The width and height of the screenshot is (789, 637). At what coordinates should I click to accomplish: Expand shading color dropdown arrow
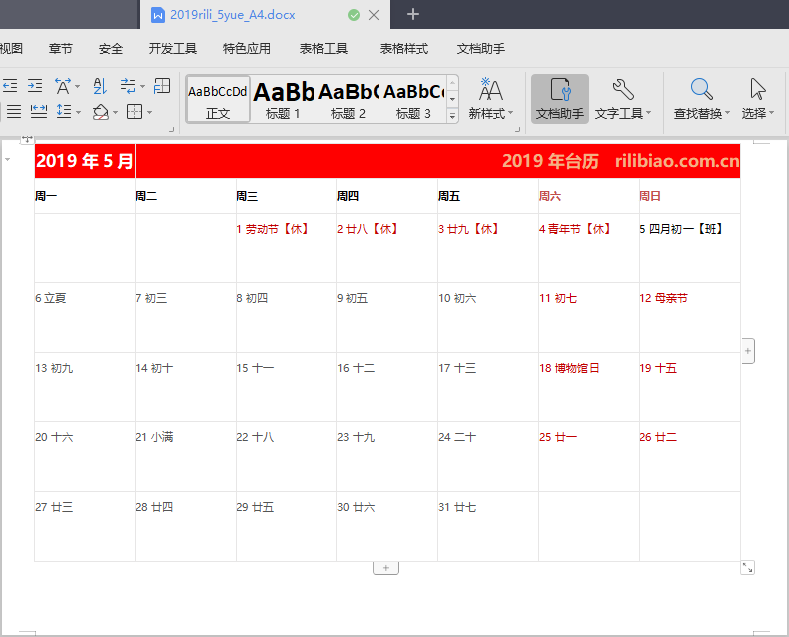[115, 112]
